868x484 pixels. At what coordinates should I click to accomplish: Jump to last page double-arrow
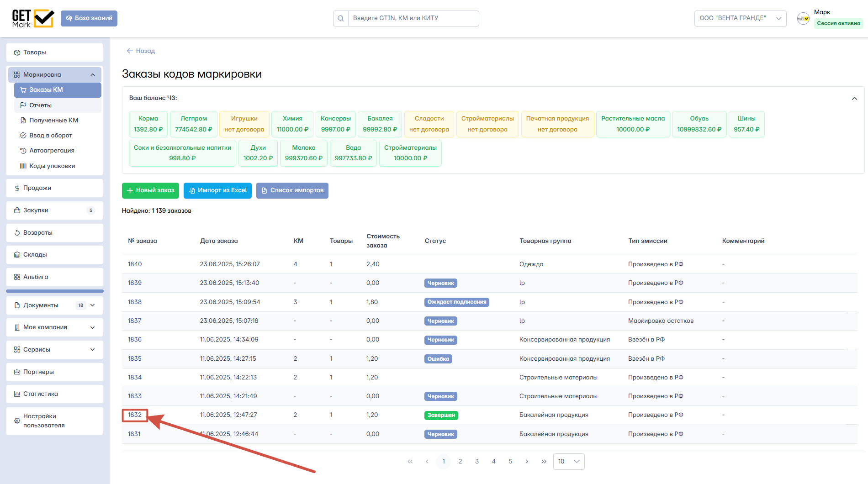point(544,461)
